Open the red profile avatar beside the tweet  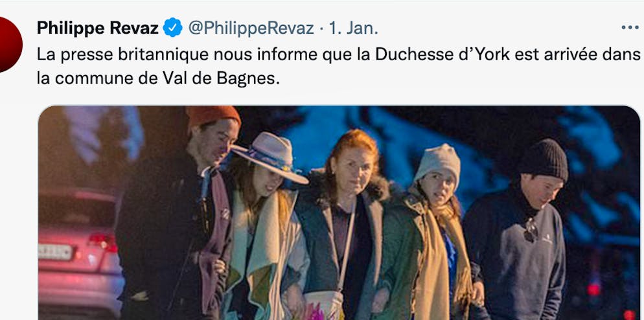pyautogui.click(x=10, y=44)
